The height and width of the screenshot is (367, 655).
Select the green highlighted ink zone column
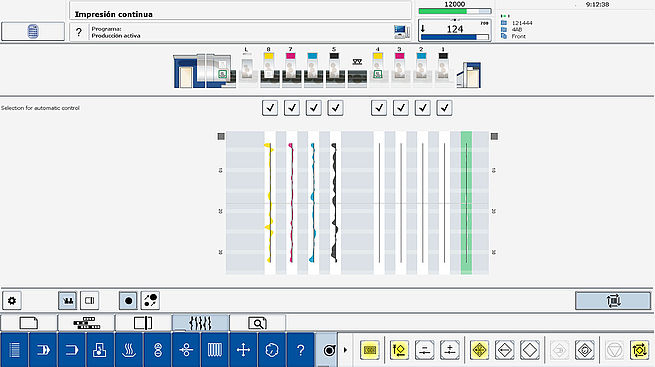point(466,202)
